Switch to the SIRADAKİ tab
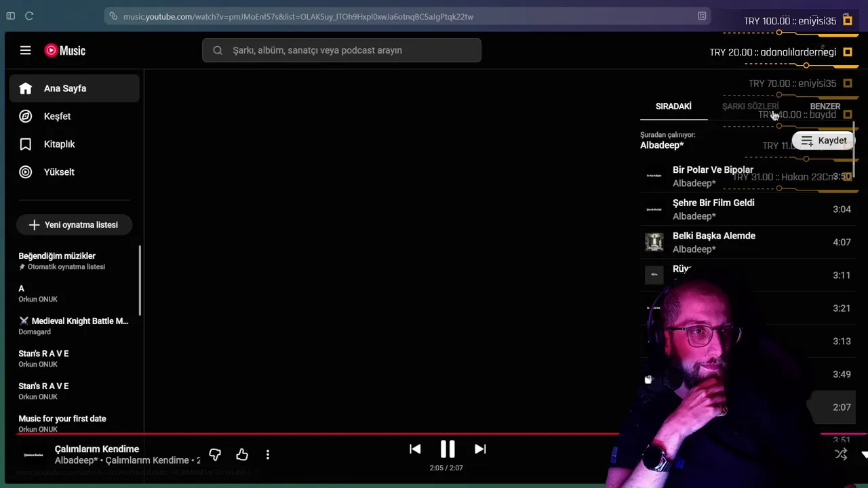This screenshot has width=868, height=488. coord(673,106)
